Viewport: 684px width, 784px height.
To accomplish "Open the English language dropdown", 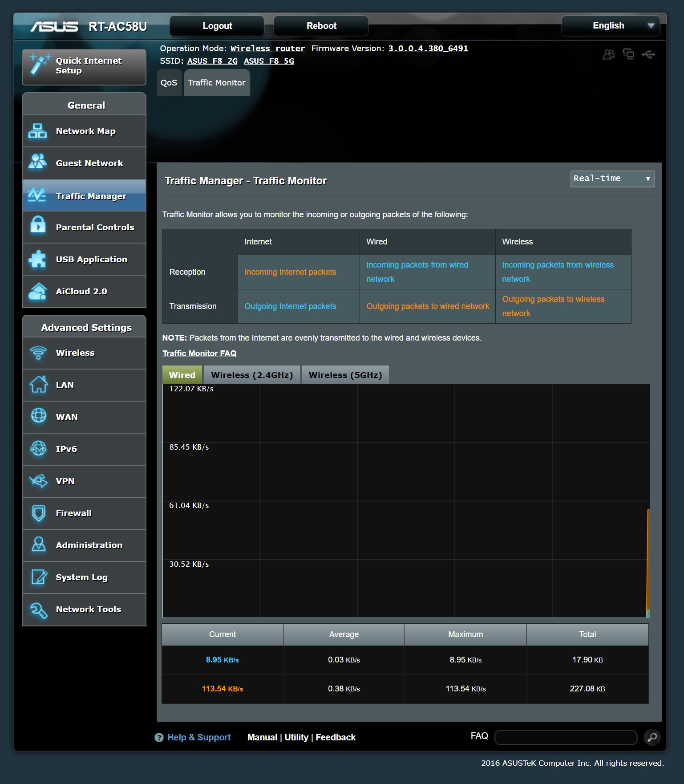I will coord(611,26).
